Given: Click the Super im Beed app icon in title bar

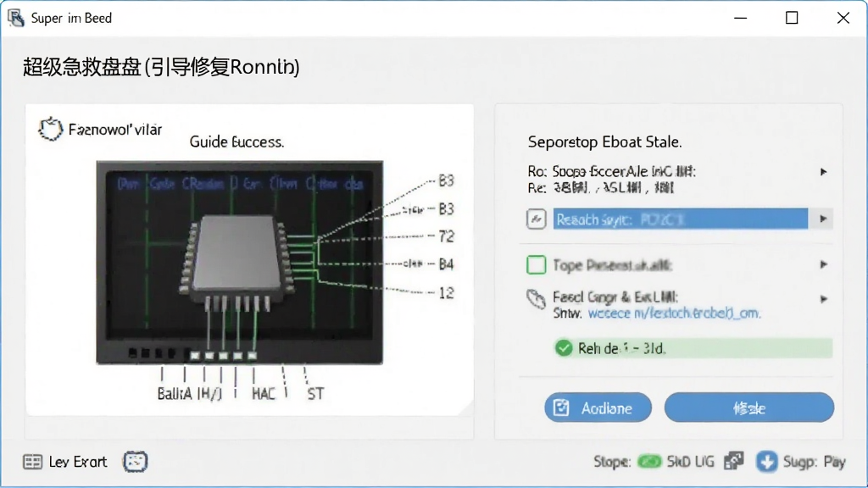Looking at the screenshot, I should tap(16, 18).
